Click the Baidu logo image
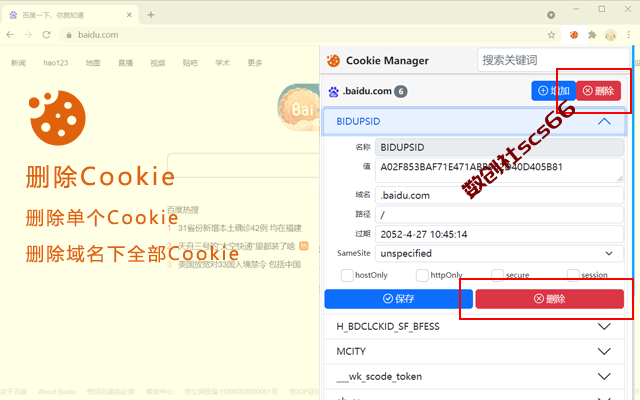The image size is (640, 400). [299, 108]
